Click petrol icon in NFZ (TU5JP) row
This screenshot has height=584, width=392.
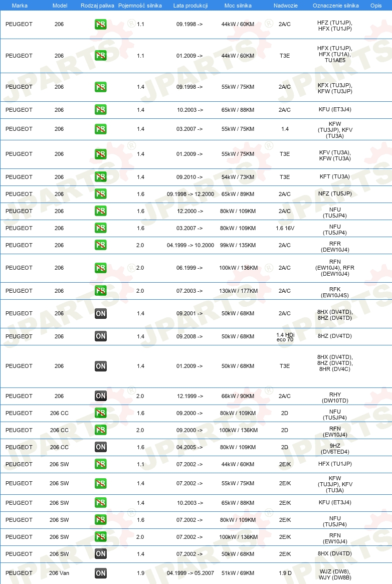tap(101, 194)
